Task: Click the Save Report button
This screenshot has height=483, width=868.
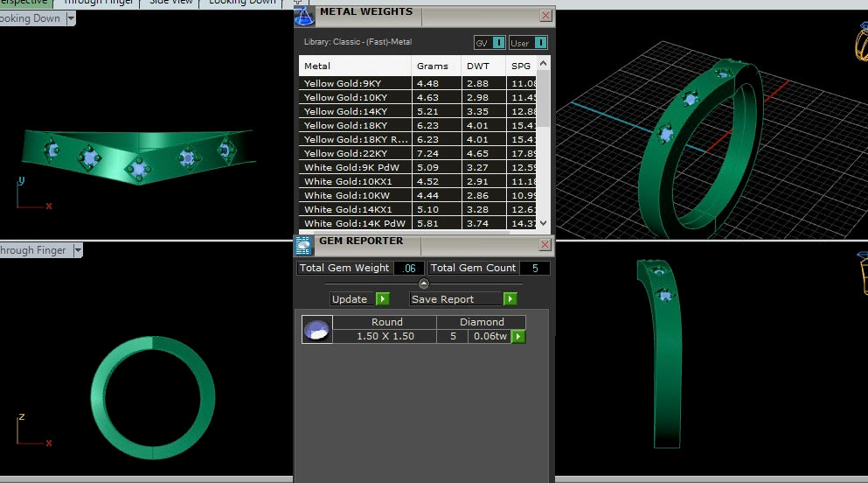Action: [x=456, y=299]
